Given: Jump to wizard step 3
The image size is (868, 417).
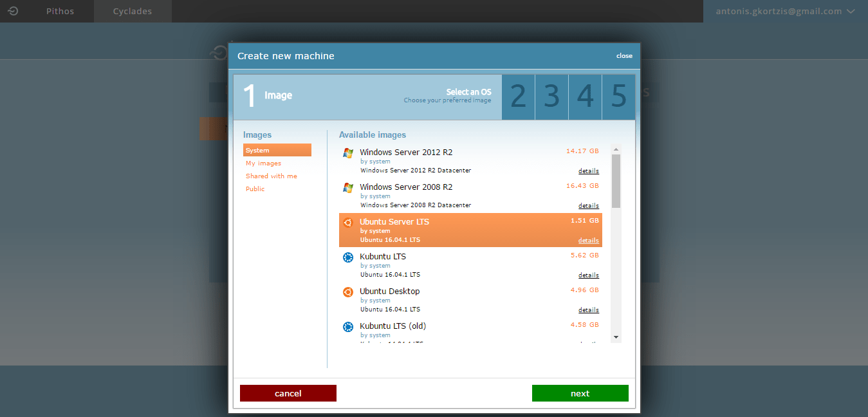Looking at the screenshot, I should coord(551,97).
